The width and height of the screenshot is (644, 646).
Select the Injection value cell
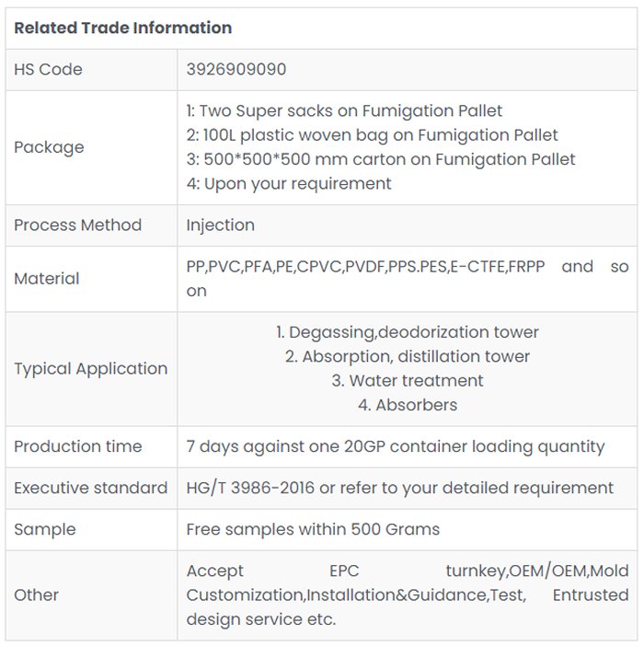click(x=220, y=225)
